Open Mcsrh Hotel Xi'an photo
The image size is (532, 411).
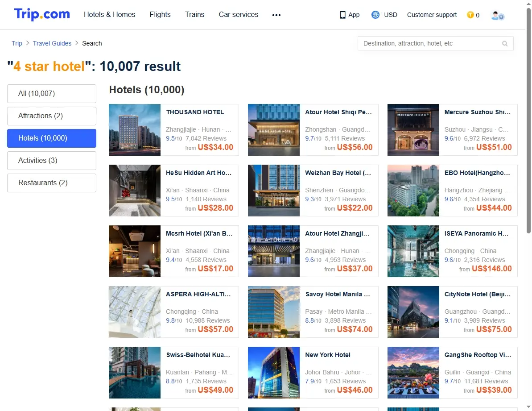click(135, 252)
